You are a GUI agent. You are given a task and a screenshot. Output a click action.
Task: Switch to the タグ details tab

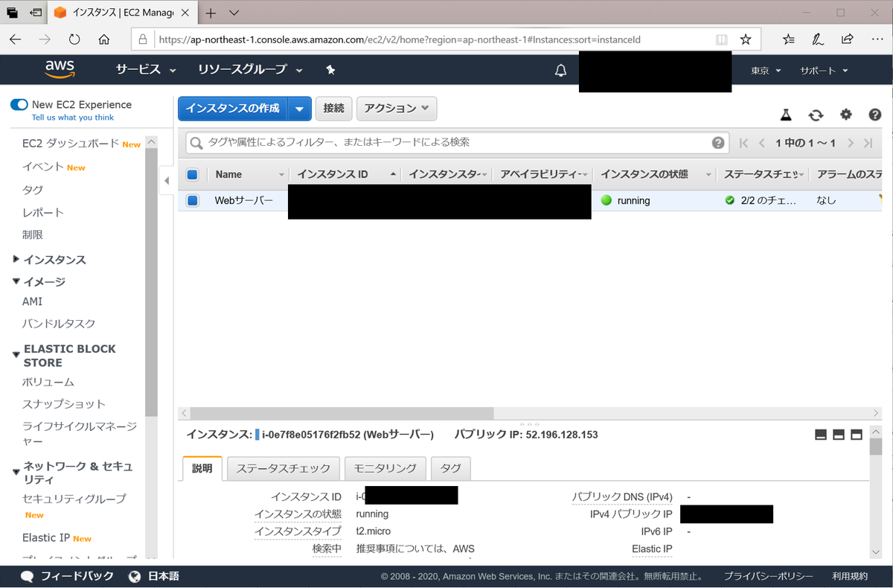pyautogui.click(x=450, y=468)
